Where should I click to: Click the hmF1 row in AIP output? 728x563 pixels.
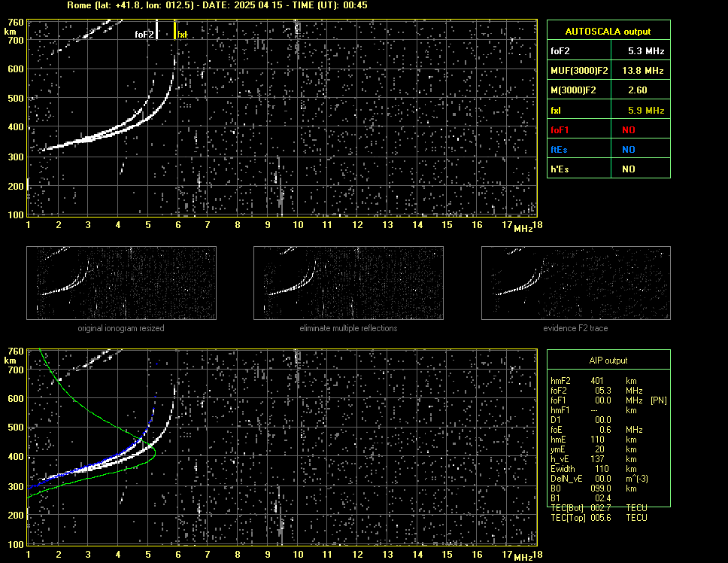[x=594, y=410]
